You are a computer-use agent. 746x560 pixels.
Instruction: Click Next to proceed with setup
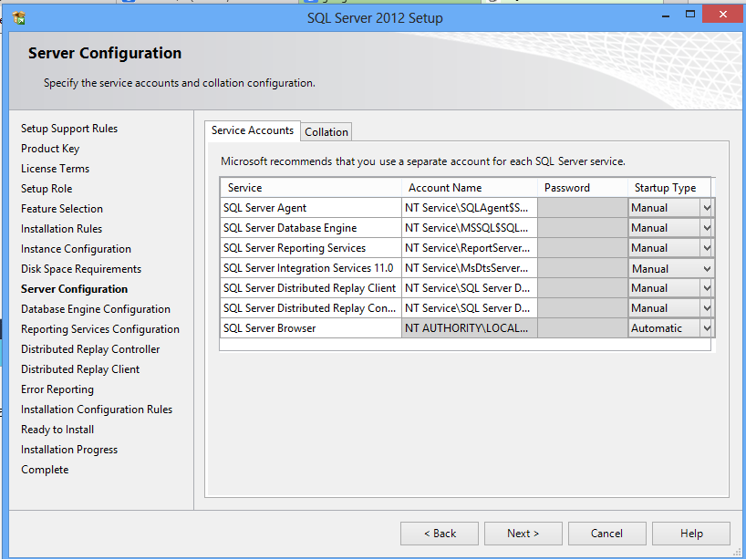523,533
